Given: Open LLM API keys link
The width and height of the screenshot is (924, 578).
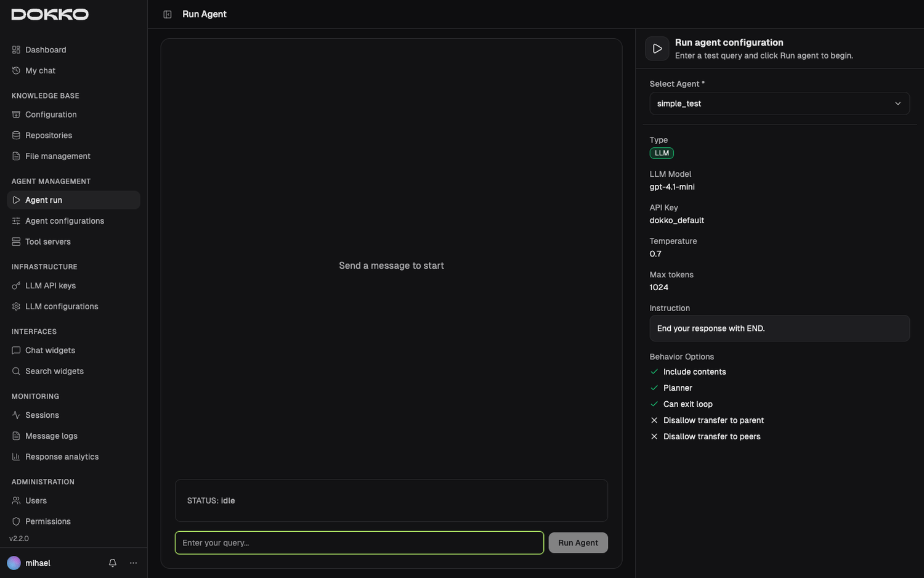Looking at the screenshot, I should (73, 286).
